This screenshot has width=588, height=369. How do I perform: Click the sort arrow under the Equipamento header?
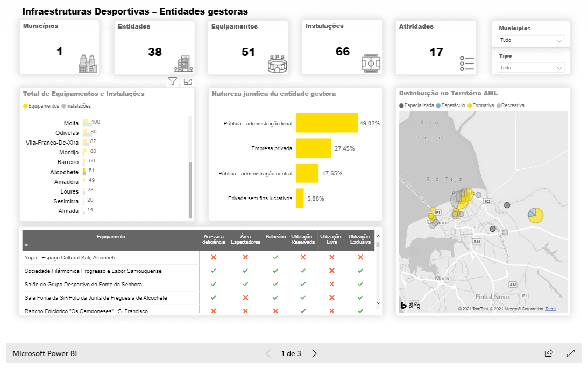26,245
